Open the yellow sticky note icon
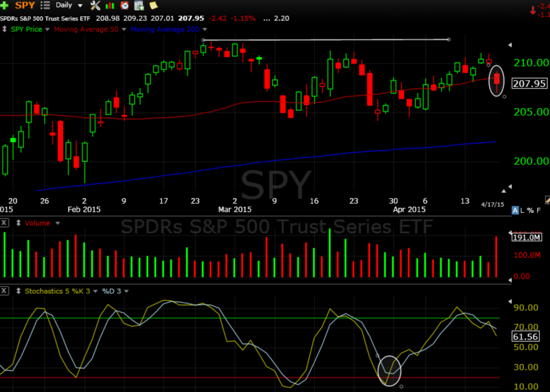Image resolution: width=550 pixels, height=392 pixels. [x=154, y=5]
